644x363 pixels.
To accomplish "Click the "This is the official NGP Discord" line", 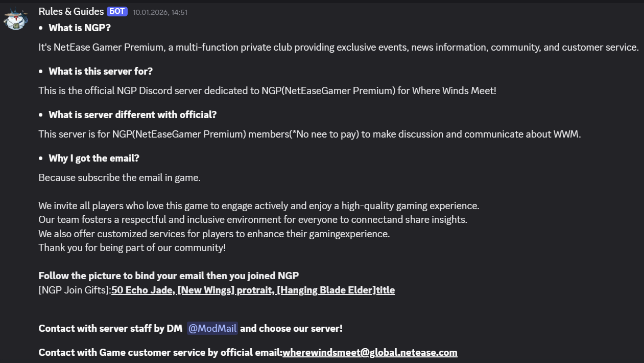I will click(x=267, y=91).
